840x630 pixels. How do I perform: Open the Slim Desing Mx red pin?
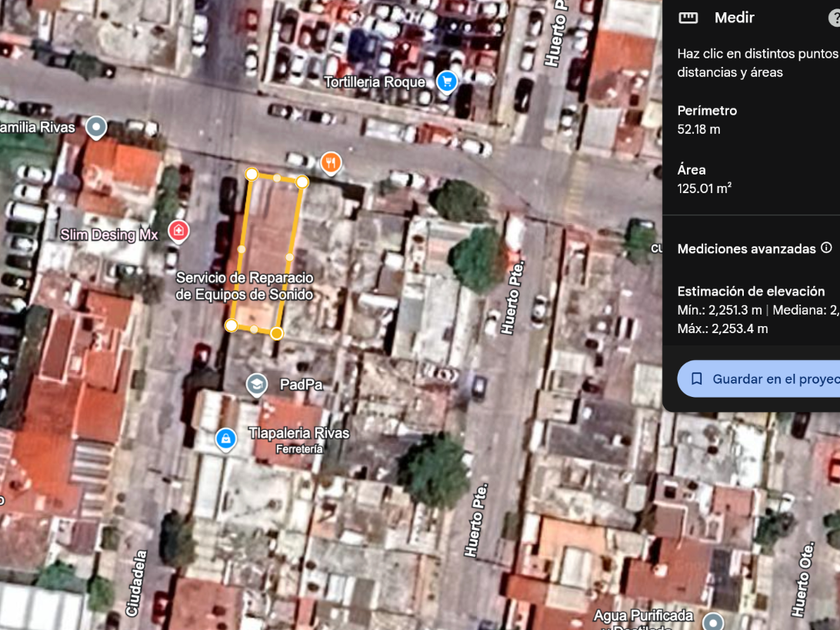tap(178, 232)
